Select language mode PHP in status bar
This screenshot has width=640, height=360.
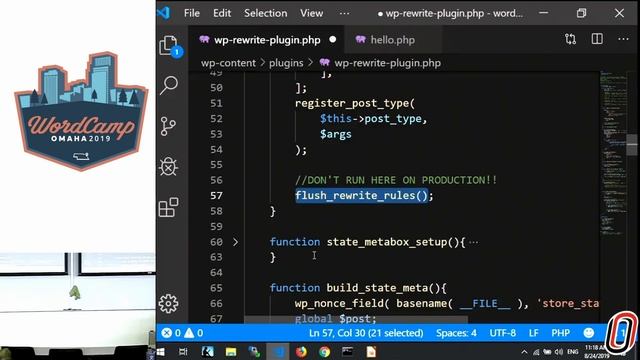pyautogui.click(x=560, y=333)
